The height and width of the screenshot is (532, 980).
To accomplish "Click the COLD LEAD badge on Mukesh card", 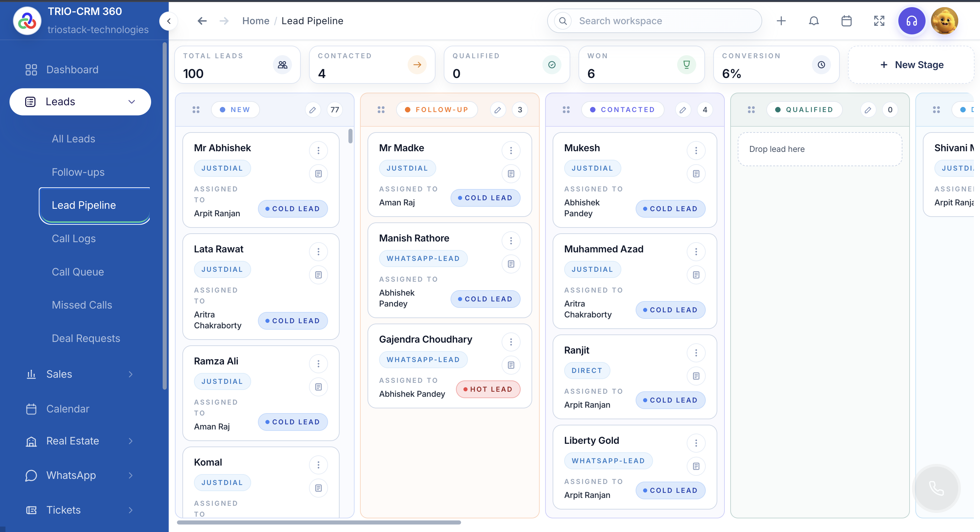I will [670, 209].
